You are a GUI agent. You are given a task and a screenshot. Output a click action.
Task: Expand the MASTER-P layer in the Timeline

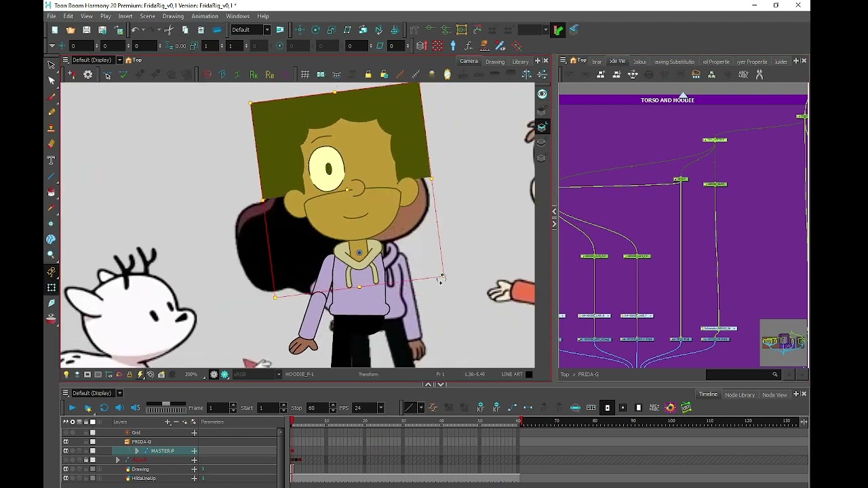(x=137, y=451)
